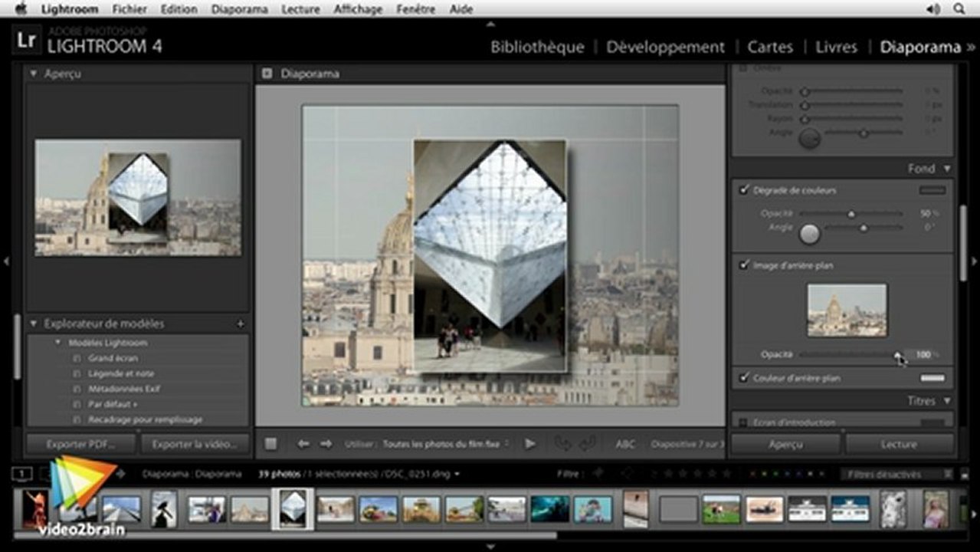Image resolution: width=980 pixels, height=552 pixels.
Task: Hide left panel with left edge arrow
Action: (x=6, y=261)
